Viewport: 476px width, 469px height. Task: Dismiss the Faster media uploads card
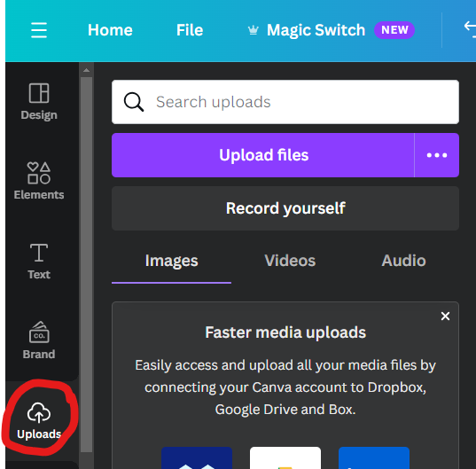coord(445,316)
